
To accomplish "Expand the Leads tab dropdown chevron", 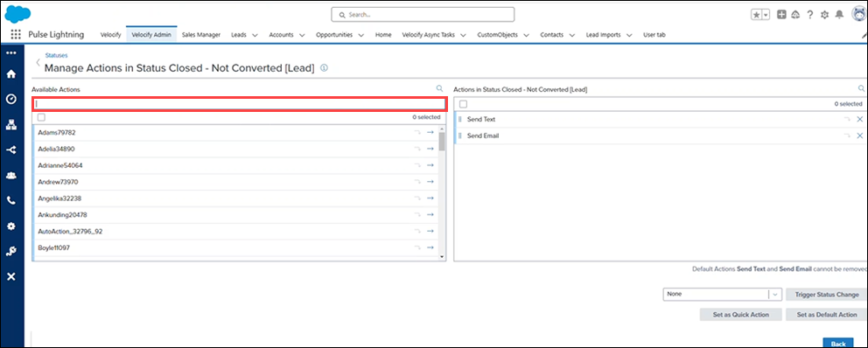I will click(x=255, y=35).
